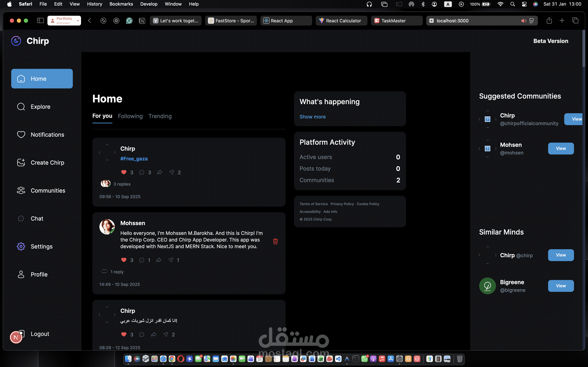
Task: Click Show more under What's happening
Action: [313, 117]
